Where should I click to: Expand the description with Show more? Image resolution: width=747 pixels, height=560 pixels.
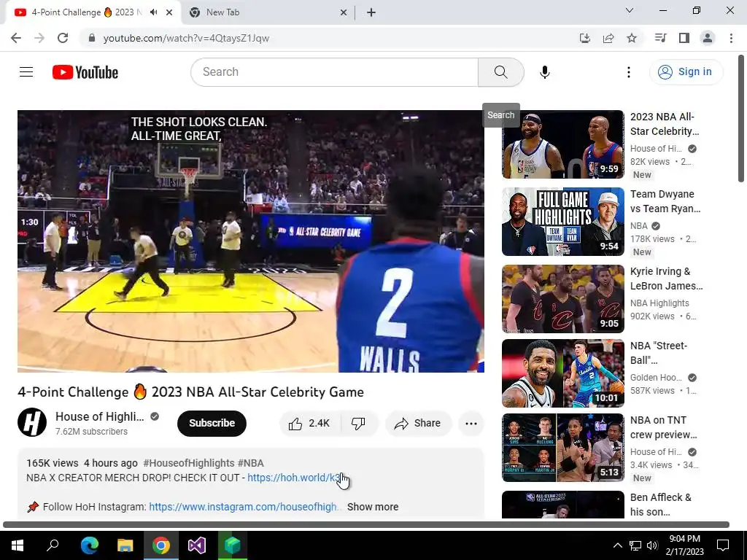coord(373,507)
